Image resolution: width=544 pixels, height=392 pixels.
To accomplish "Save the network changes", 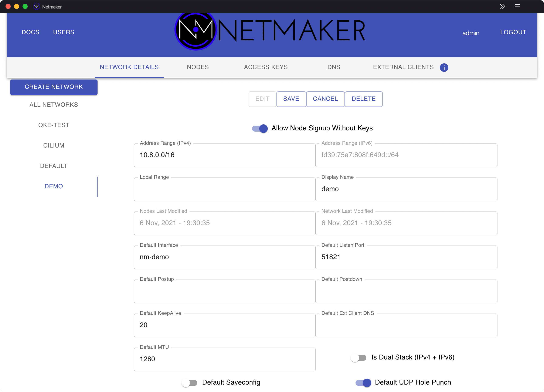I will coord(291,99).
